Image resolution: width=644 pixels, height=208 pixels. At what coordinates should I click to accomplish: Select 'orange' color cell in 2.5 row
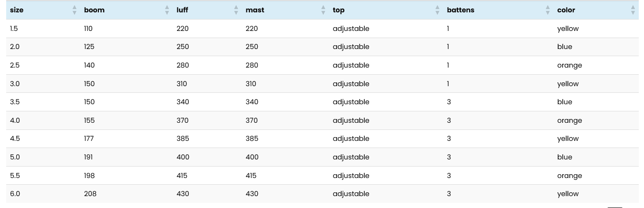click(x=569, y=65)
